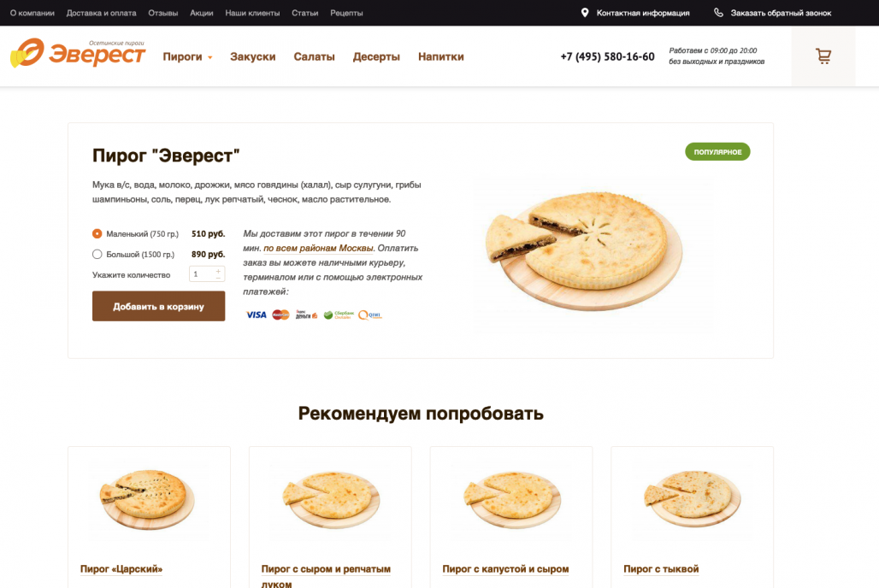Open the Закуски menu section

tap(253, 56)
